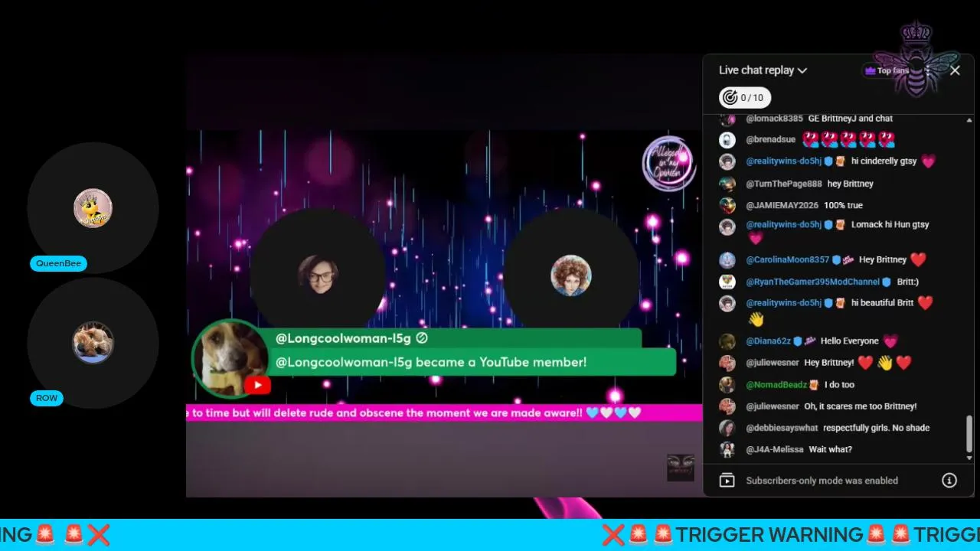980x551 pixels.
Task: Click the @debbiesayswhat username
Action: click(x=782, y=428)
